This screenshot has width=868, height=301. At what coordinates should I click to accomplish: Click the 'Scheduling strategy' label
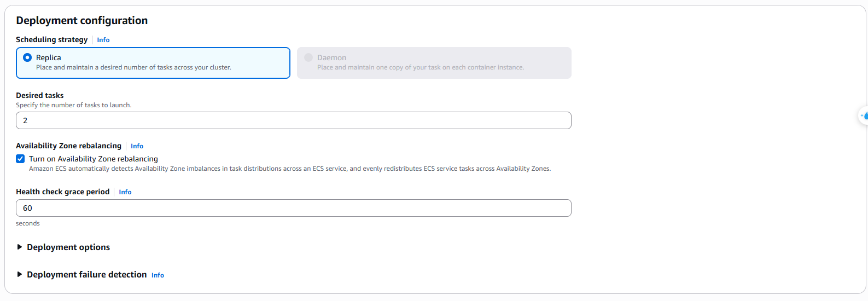[52, 39]
